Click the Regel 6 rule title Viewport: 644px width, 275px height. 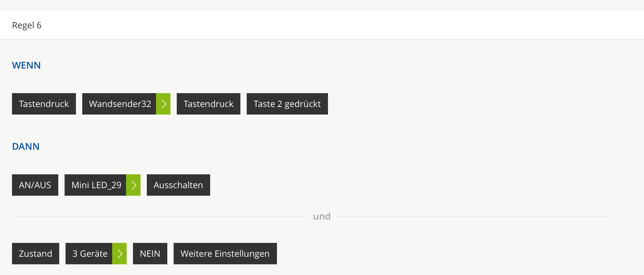pos(27,25)
